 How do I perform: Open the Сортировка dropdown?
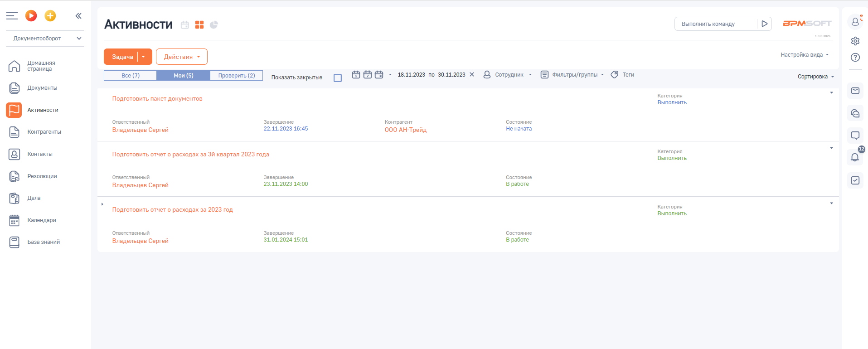point(816,77)
